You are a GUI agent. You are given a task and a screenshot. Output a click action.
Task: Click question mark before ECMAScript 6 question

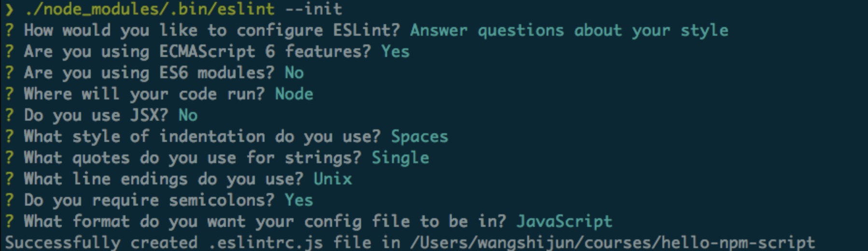[x=9, y=51]
